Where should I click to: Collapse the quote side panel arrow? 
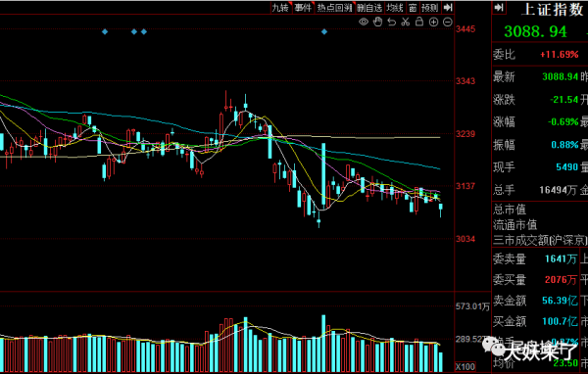(x=499, y=8)
